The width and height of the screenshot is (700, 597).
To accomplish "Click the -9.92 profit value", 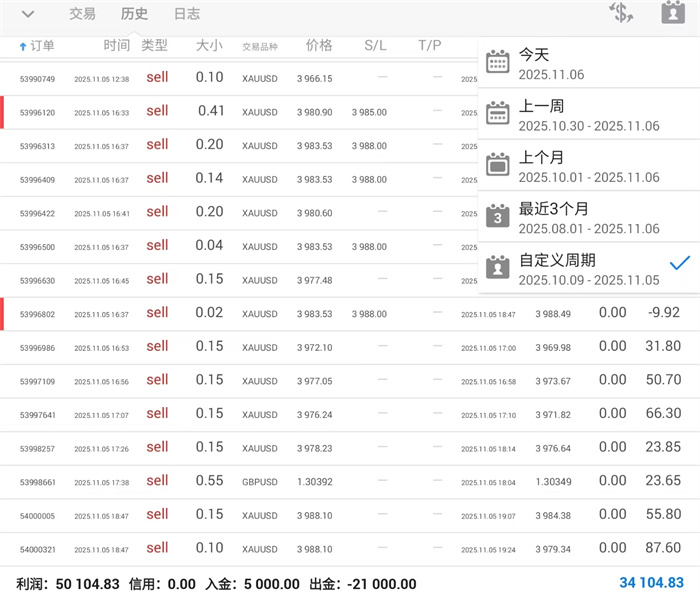I will pos(664,312).
